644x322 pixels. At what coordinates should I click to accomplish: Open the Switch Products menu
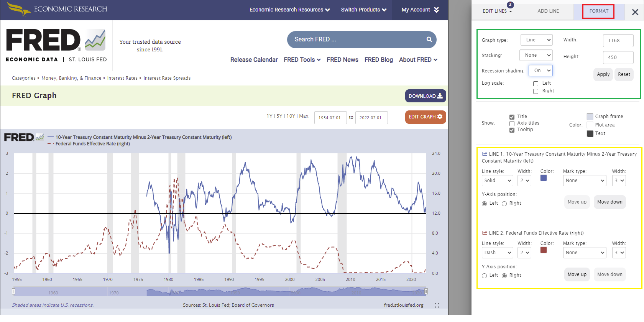click(x=364, y=10)
